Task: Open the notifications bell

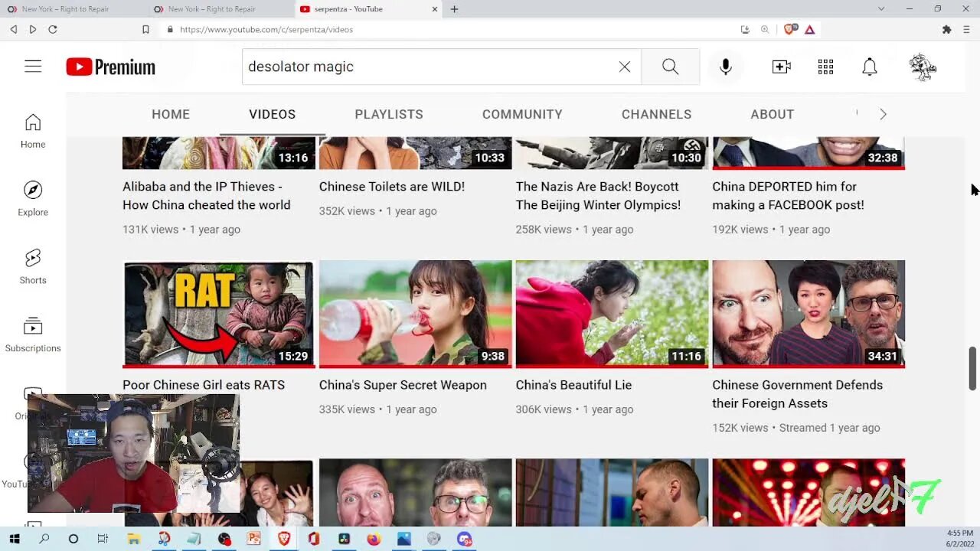Action: coord(870,67)
